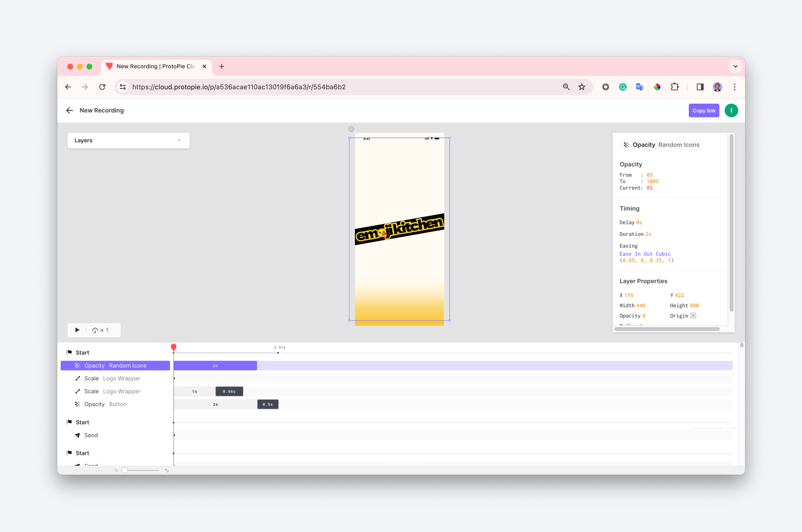Toggle the Chrome side panel icon
This screenshot has height=532, width=802.
point(700,87)
